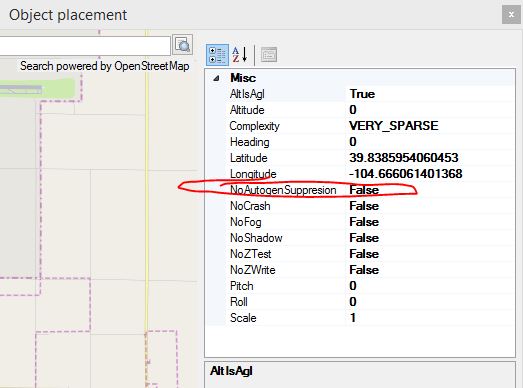Click the VERY_SPARSE complexity value
This screenshot has height=388, width=523.
tap(394, 126)
